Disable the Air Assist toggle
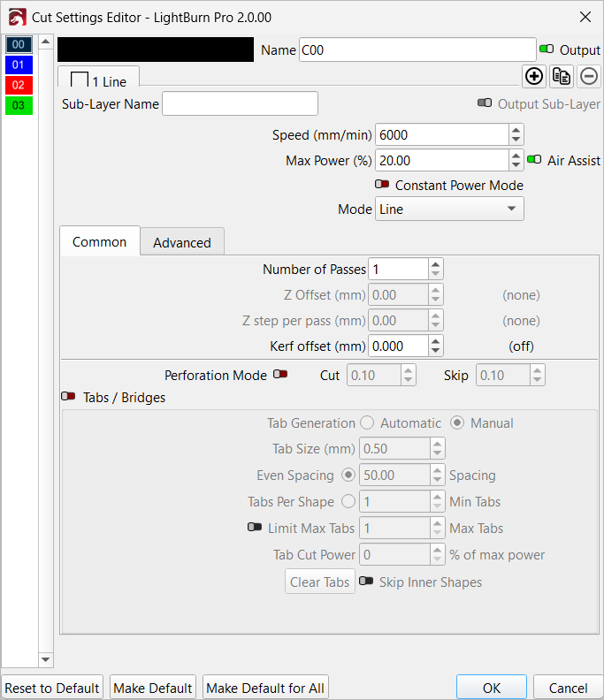 [x=534, y=161]
